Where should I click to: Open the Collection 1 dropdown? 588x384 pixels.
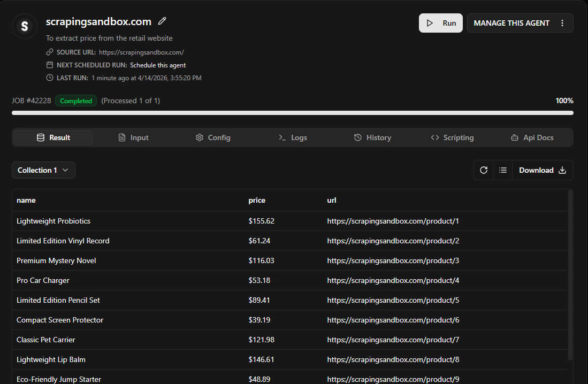tap(43, 170)
